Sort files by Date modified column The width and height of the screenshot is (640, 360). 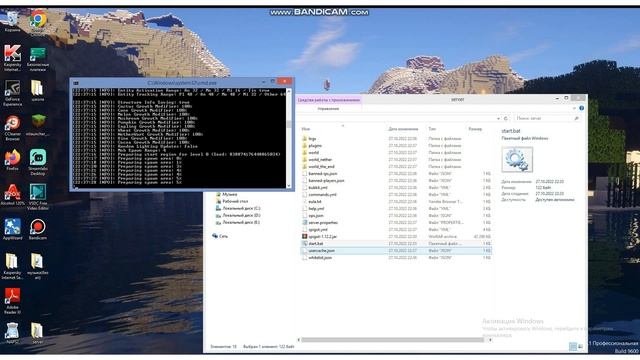403,129
